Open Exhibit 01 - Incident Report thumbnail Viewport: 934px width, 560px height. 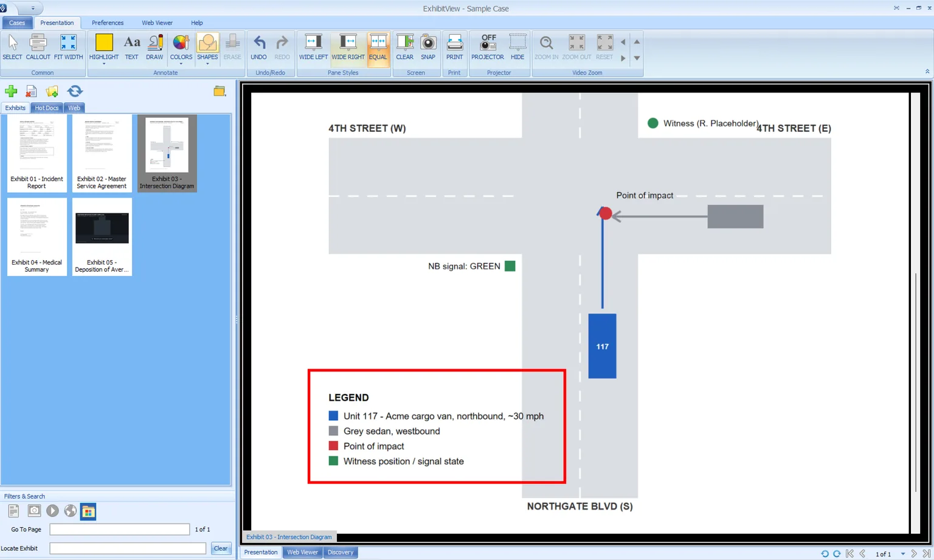click(36, 153)
